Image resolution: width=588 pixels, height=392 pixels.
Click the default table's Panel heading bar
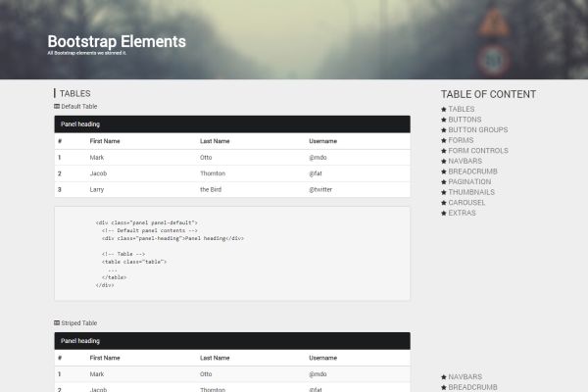click(232, 124)
